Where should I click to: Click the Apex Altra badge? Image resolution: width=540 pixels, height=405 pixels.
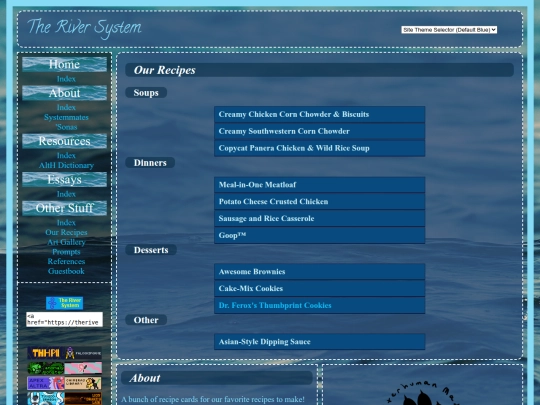point(46,383)
